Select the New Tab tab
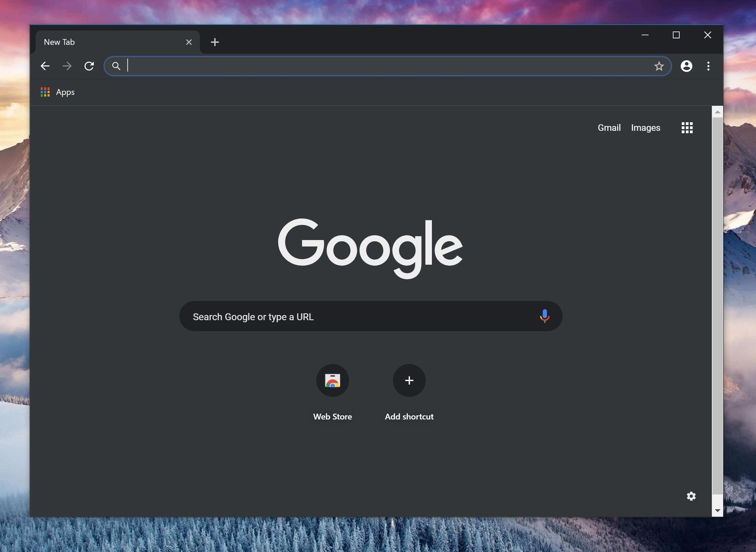 pyautogui.click(x=117, y=42)
